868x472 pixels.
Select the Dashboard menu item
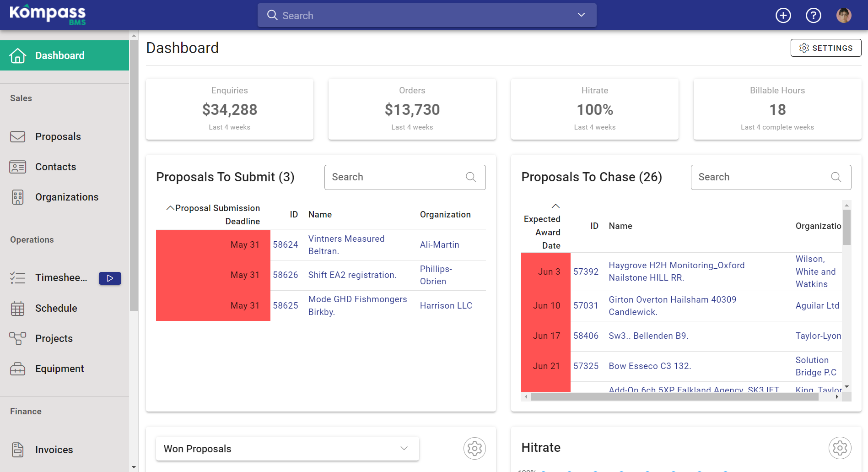[x=65, y=55]
